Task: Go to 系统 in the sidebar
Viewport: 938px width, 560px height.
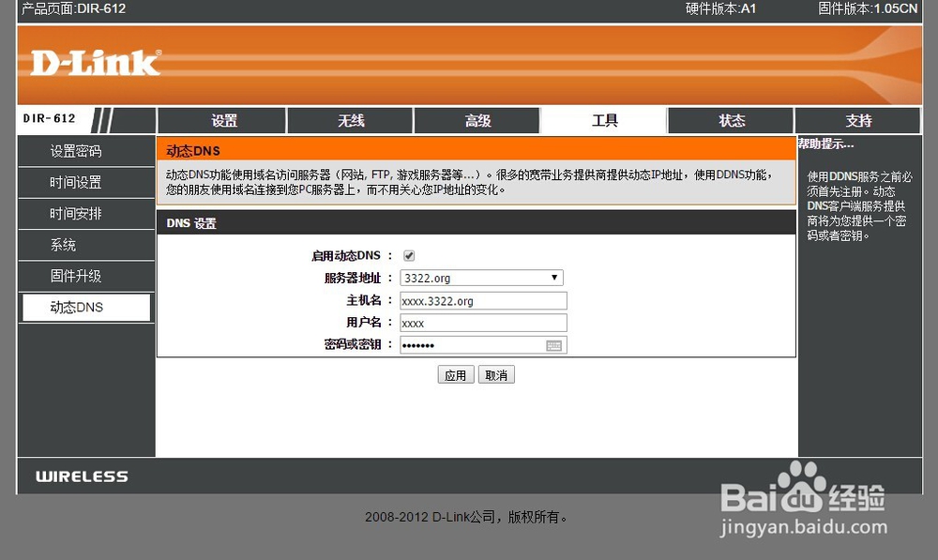Action: tap(86, 245)
